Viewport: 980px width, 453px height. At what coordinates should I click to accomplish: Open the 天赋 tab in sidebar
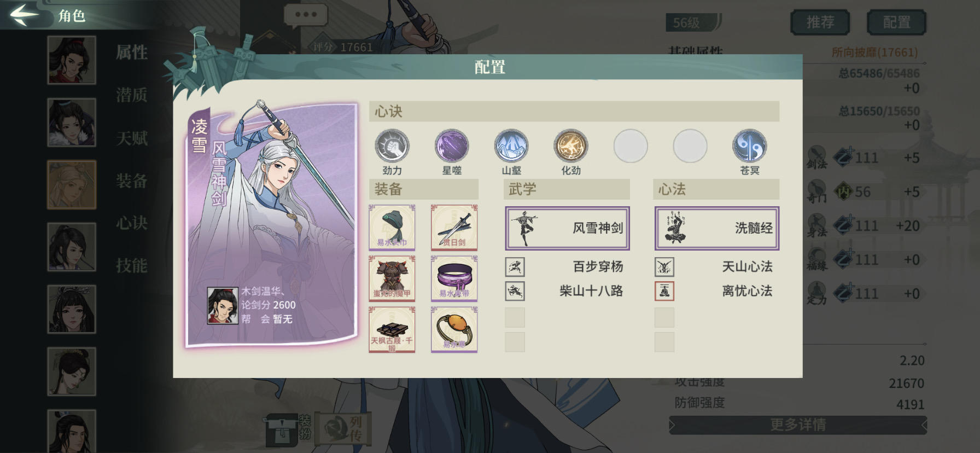pyautogui.click(x=132, y=138)
